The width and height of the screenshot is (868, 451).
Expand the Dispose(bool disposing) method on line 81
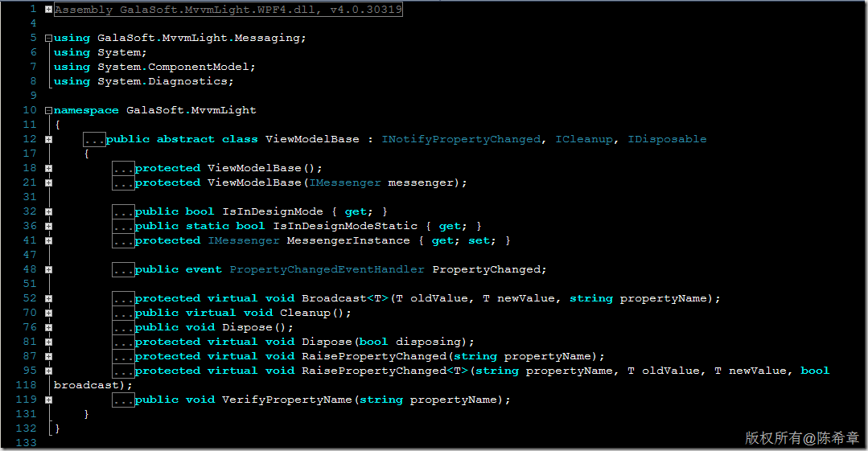click(x=49, y=342)
